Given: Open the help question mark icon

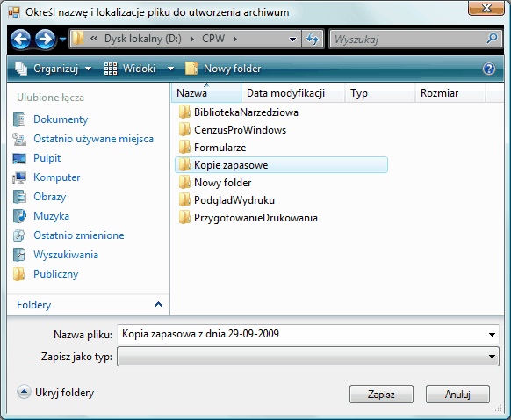Looking at the screenshot, I should click(x=489, y=69).
